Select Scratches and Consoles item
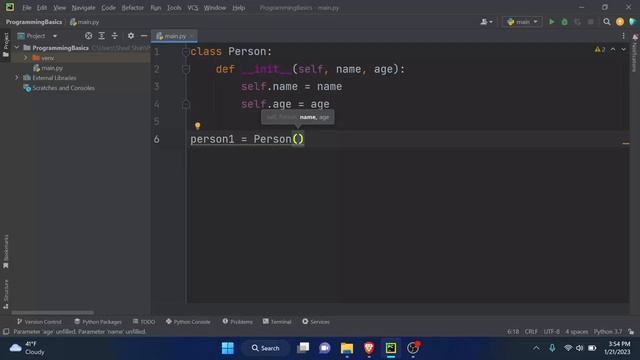 (63, 88)
